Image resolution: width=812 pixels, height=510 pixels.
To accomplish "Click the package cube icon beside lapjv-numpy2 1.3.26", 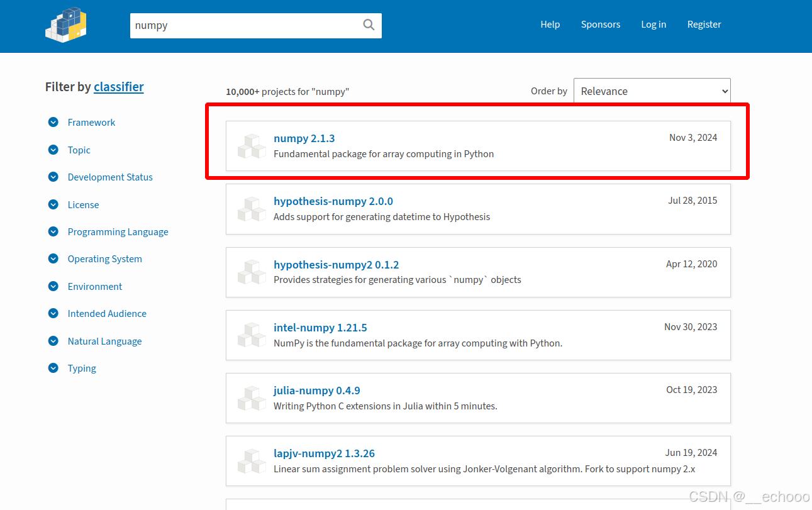I will (252, 461).
